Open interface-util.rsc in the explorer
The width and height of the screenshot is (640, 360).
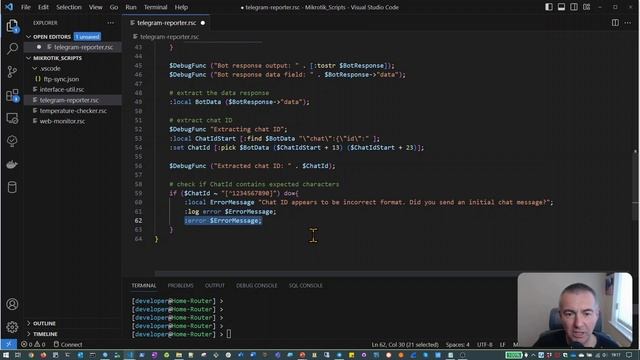(x=62, y=89)
